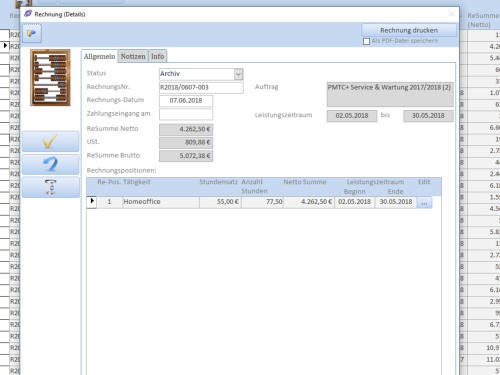500x375 pixels.
Task: Click the ReSumme Brutto field 5.072,38 €
Action: tap(186, 156)
